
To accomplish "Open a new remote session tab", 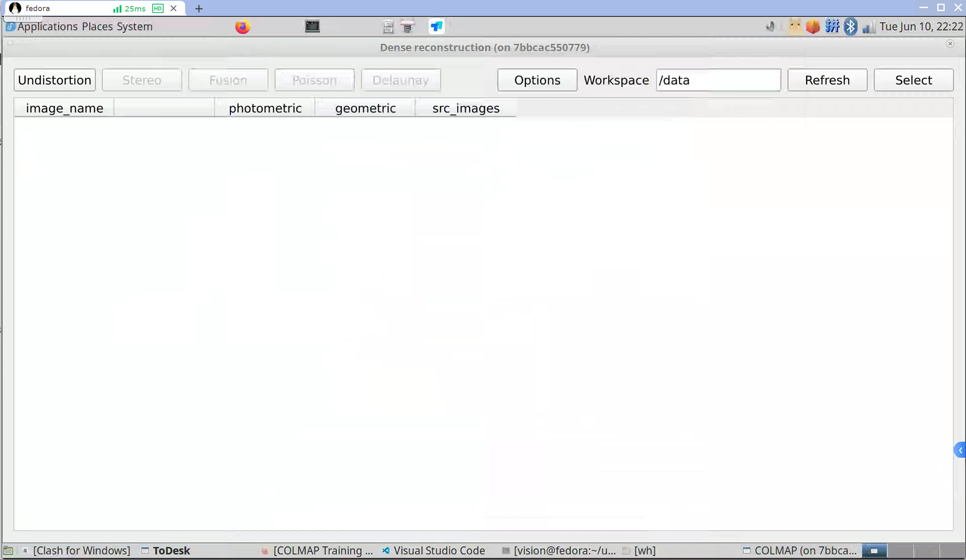I will (x=199, y=9).
